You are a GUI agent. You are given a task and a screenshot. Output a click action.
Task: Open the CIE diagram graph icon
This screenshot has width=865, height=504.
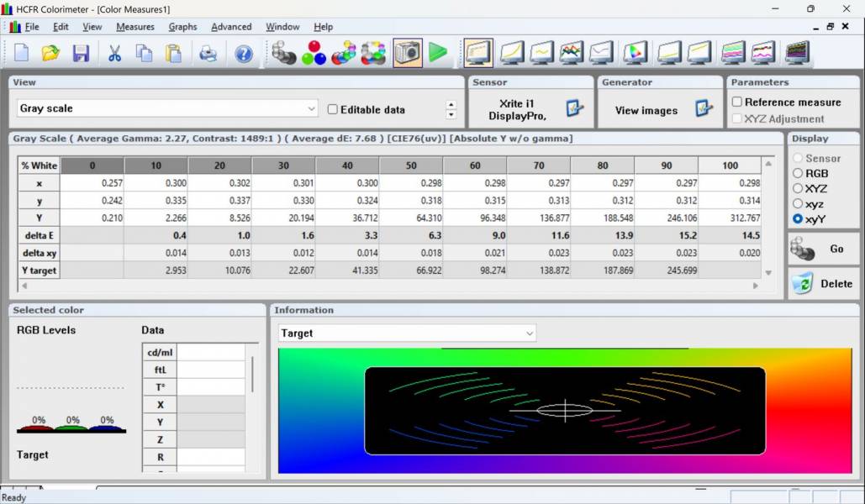(x=635, y=53)
